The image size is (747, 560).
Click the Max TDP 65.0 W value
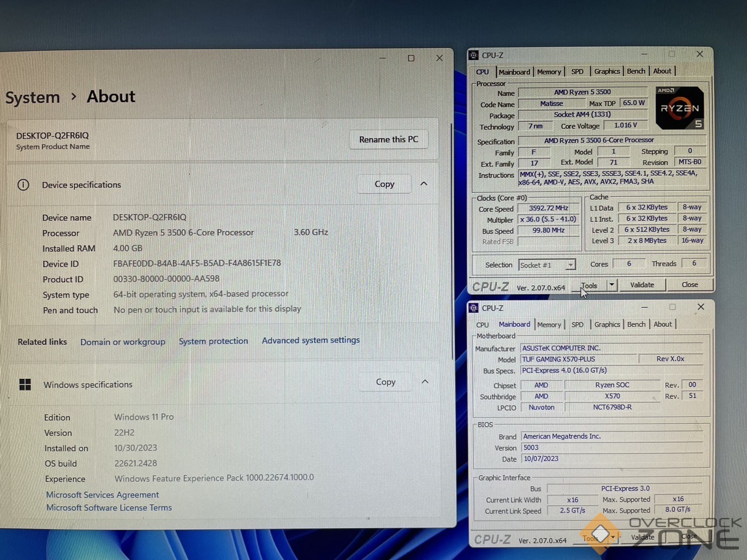[634, 103]
